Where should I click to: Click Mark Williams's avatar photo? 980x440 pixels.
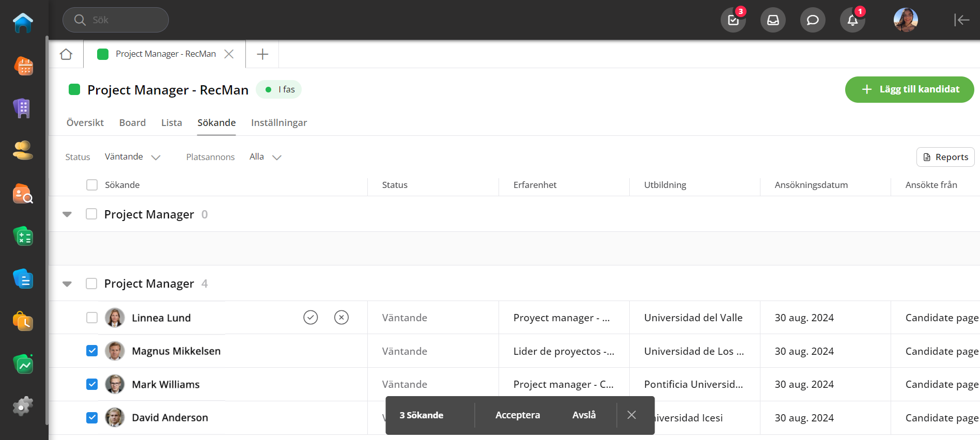(x=115, y=384)
